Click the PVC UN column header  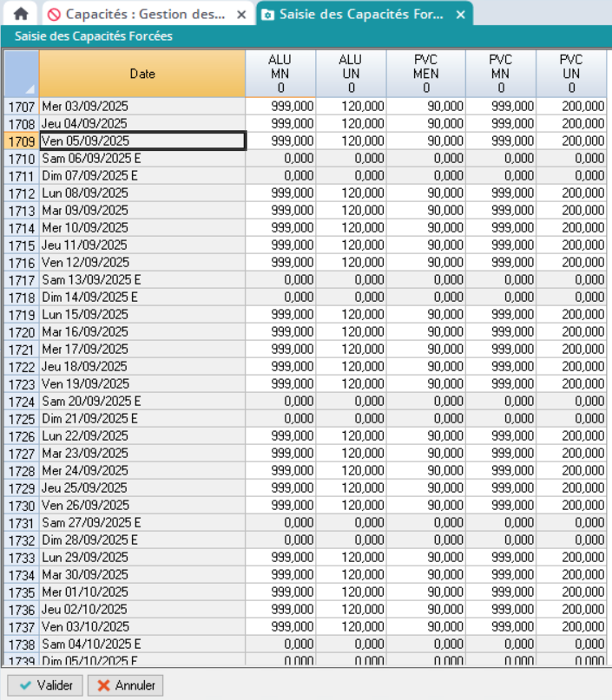pos(571,74)
